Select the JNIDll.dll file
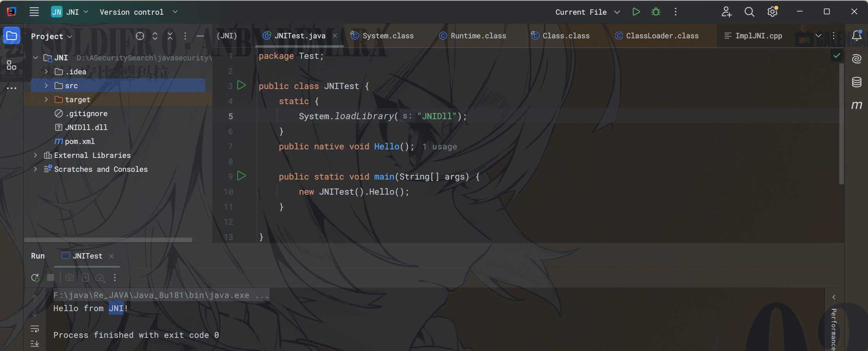Viewport: 868px width, 351px height. pos(81,127)
